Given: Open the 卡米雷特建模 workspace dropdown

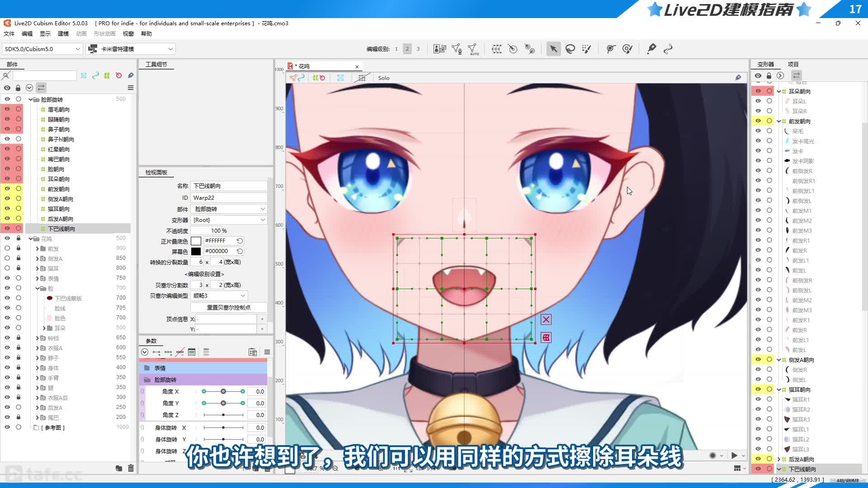Looking at the screenshot, I should 131,49.
